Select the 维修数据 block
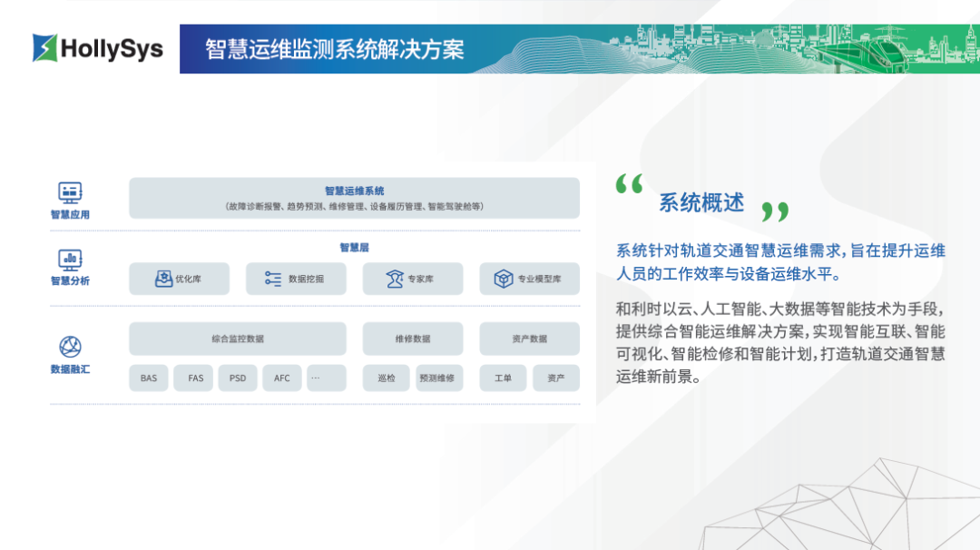 [413, 339]
